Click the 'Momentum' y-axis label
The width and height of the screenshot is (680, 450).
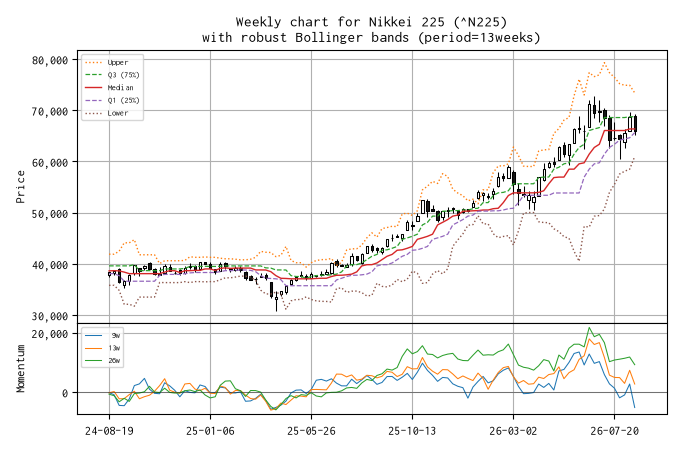[x=20, y=368]
